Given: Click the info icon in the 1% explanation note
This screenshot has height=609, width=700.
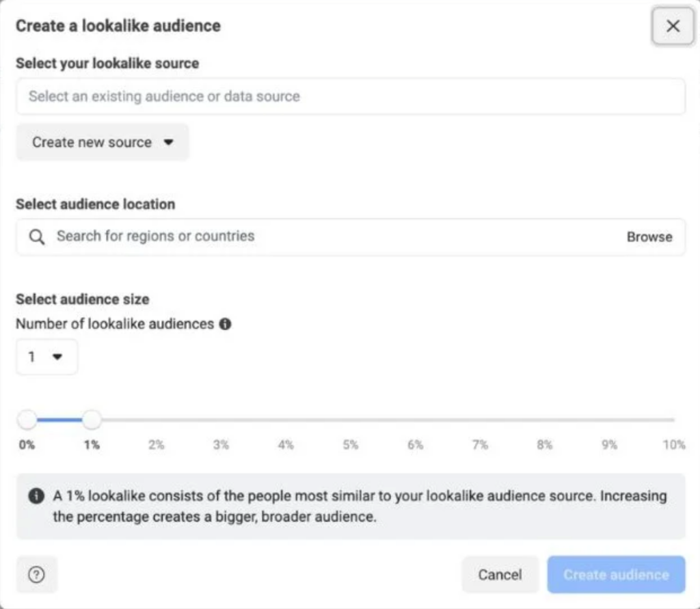Looking at the screenshot, I should [36, 496].
